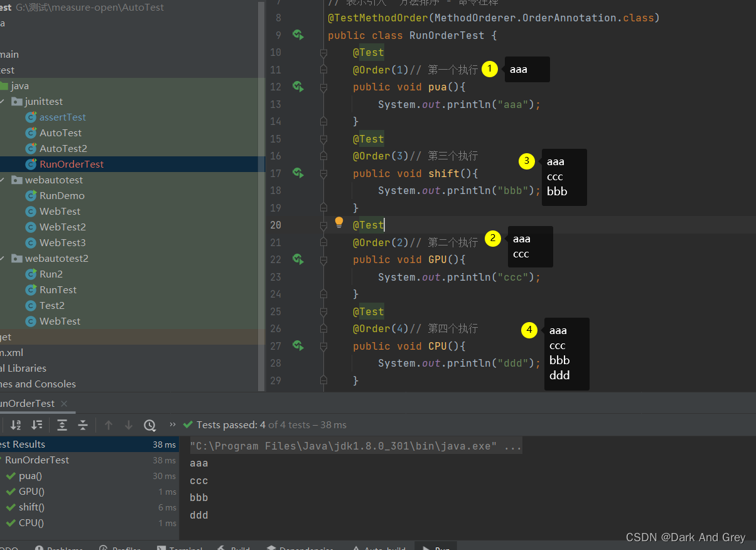Show hidden toolbar actions via double-chevron
Viewport: 756px width, 550px height.
[172, 425]
